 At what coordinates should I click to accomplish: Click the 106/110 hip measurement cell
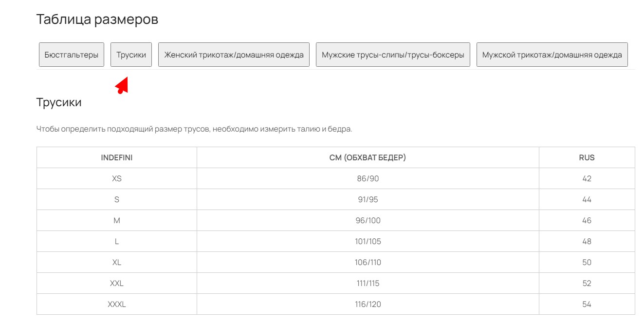coord(368,263)
